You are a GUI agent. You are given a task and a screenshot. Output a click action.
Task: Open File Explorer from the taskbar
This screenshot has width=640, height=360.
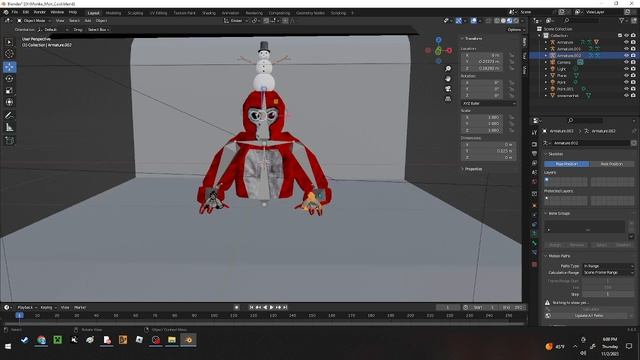coord(172,340)
